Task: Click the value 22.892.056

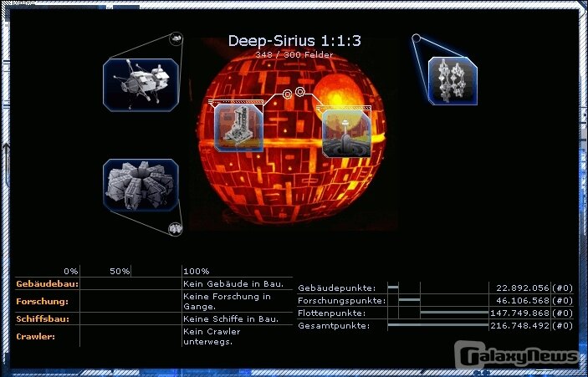Action: (x=523, y=288)
